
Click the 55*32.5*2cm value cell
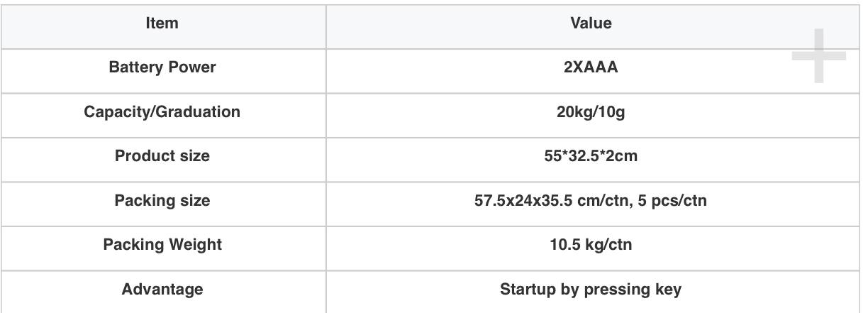pos(591,157)
